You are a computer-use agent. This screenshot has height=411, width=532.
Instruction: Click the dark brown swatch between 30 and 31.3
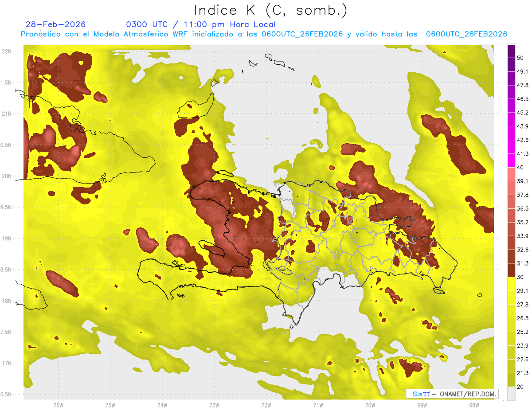coord(511,270)
